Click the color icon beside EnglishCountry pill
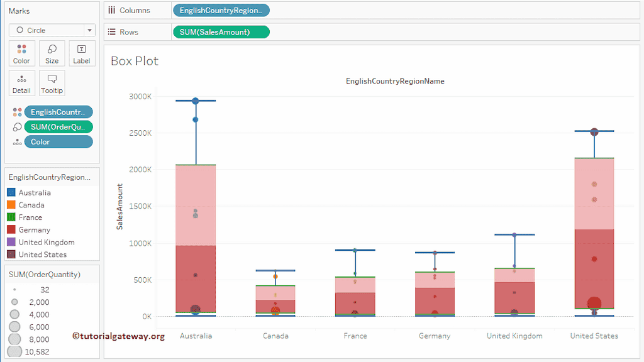 point(17,112)
